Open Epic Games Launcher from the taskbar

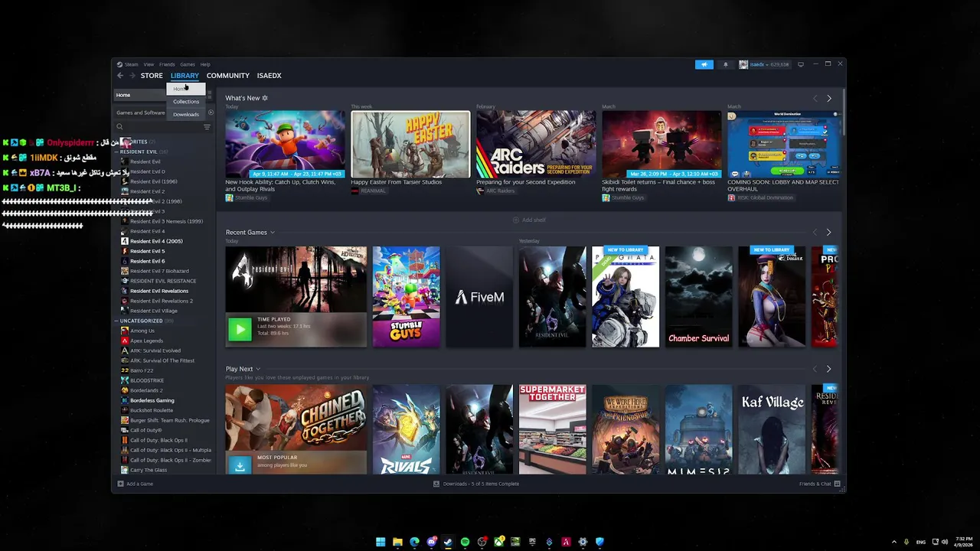[x=532, y=542]
